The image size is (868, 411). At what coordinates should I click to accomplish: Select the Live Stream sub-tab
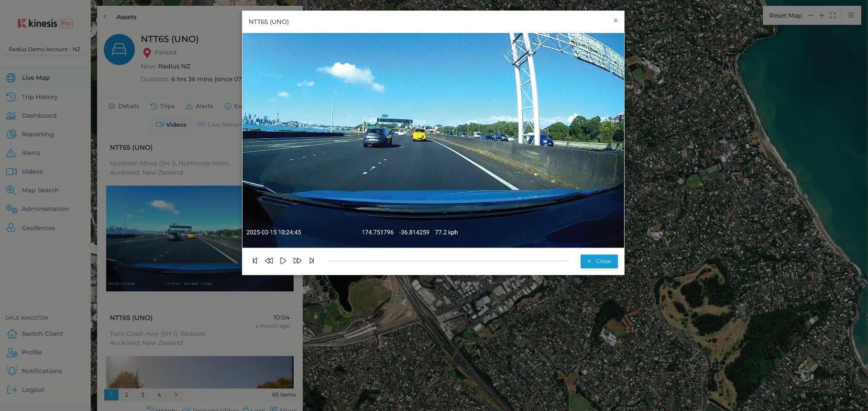point(220,125)
